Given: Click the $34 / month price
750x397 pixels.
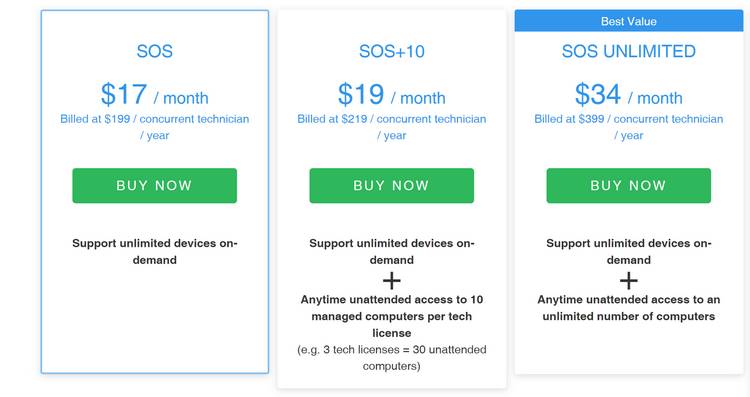Looking at the screenshot, I should tap(629, 94).
